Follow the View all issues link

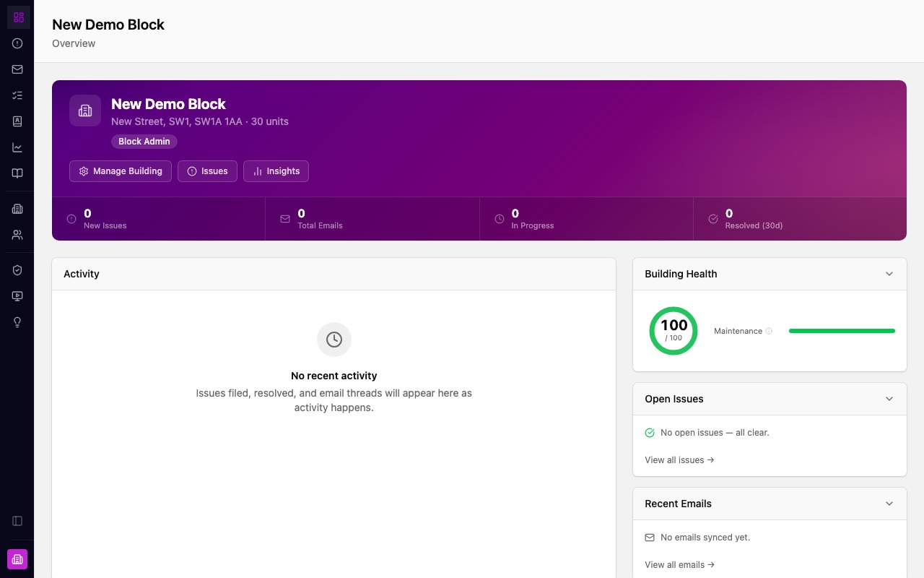tap(679, 460)
